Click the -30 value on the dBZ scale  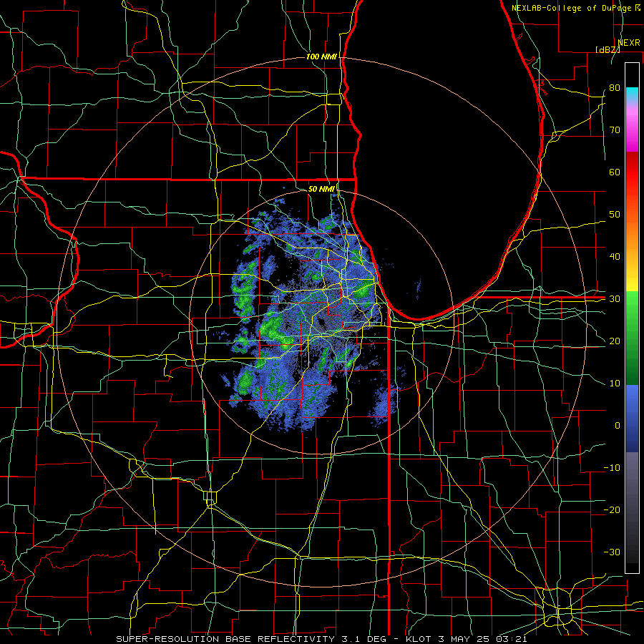[x=612, y=552]
